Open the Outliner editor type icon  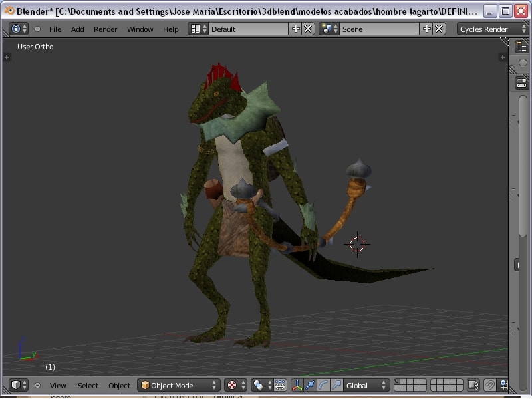(x=522, y=46)
